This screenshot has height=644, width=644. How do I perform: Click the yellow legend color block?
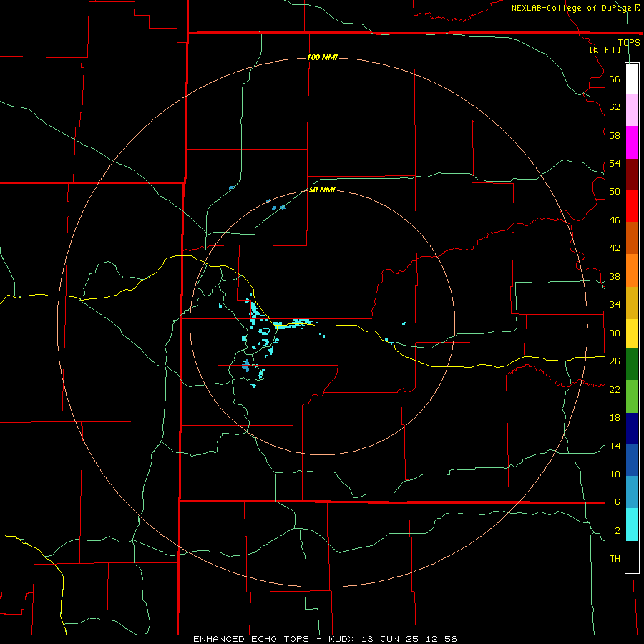(x=632, y=333)
